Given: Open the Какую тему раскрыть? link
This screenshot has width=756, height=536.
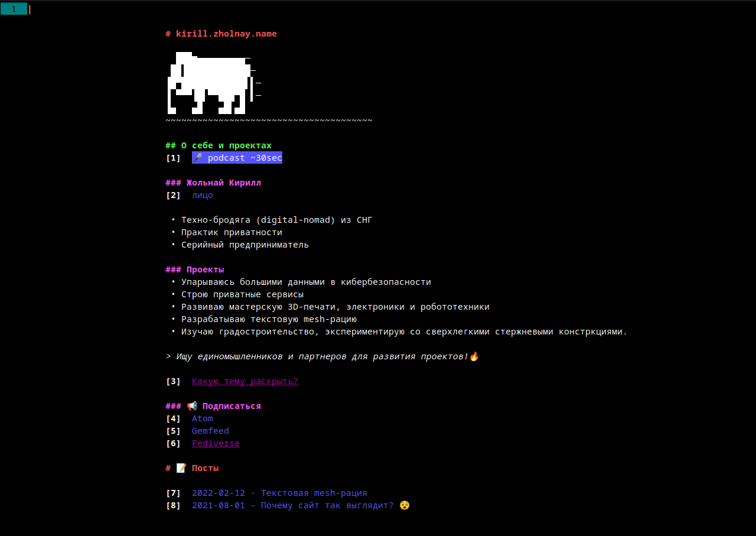Looking at the screenshot, I should tap(245, 381).
